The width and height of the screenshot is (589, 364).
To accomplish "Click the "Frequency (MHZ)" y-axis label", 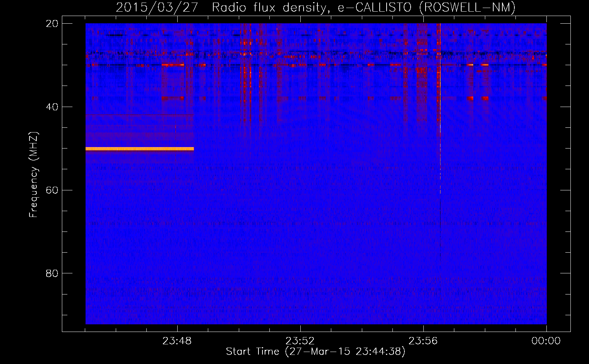I will point(33,175).
